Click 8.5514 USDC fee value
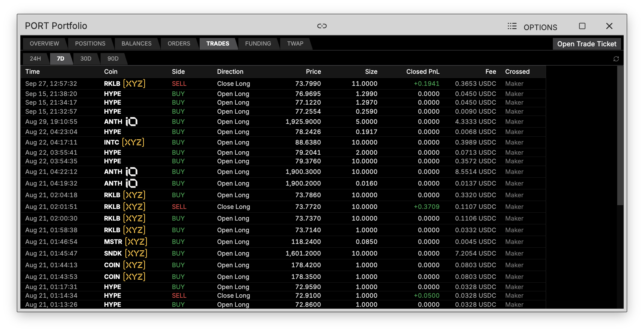The image size is (644, 332). [476, 172]
